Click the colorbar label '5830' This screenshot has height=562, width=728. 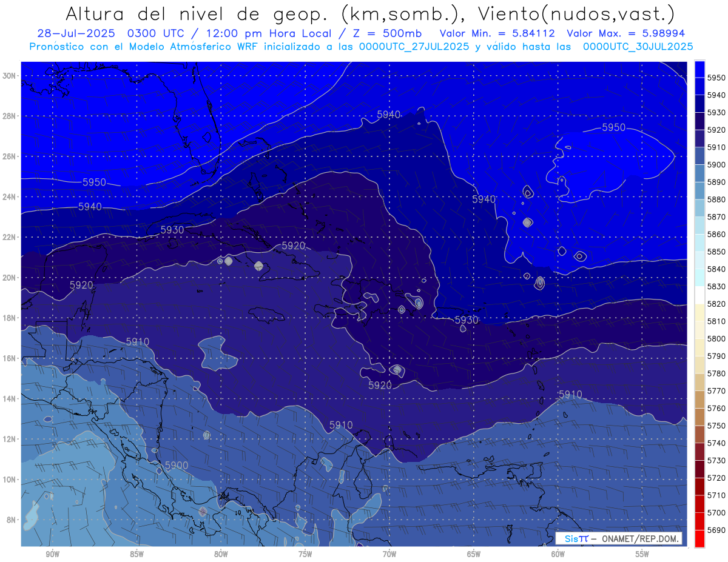pos(716,287)
